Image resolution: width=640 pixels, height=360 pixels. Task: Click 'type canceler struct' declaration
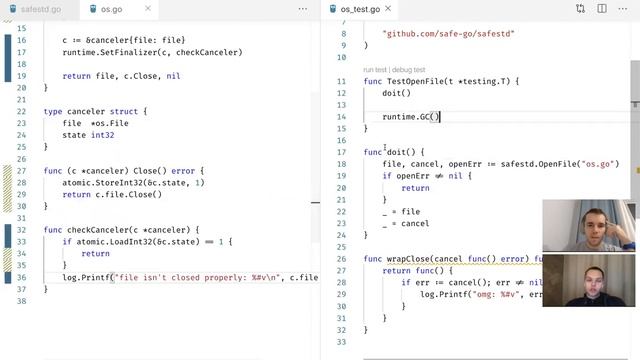pyautogui.click(x=95, y=111)
